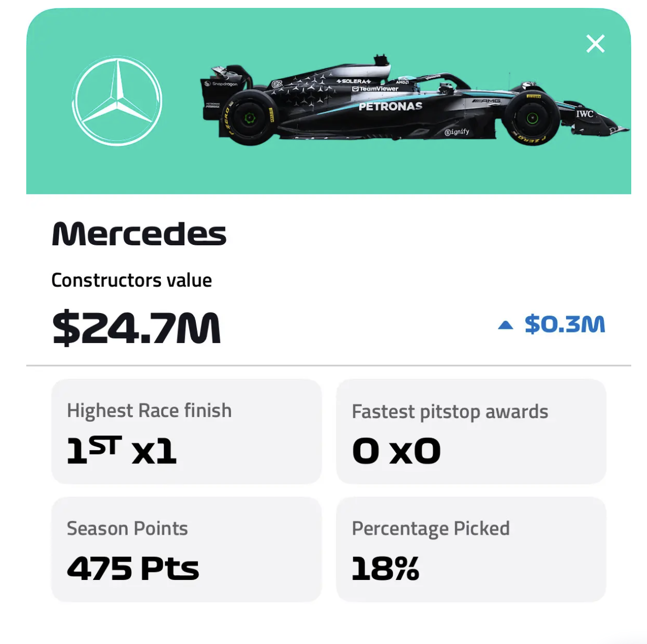
Task: Click the $24.7M constructors value
Action: 137,328
